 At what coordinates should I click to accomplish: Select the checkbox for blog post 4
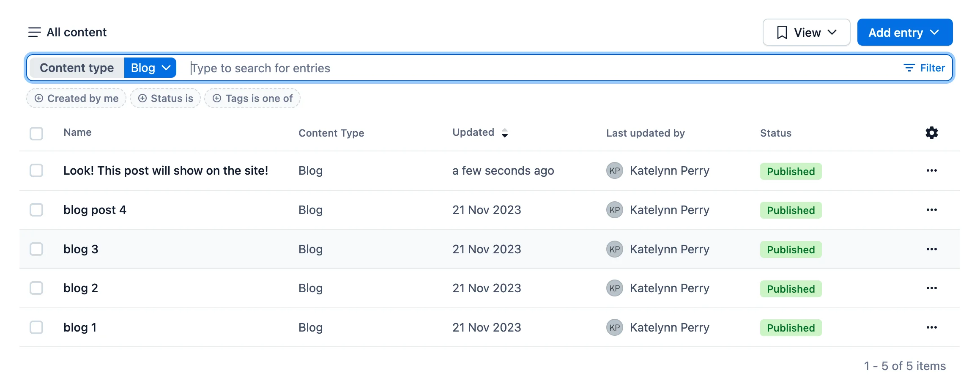pos(36,210)
